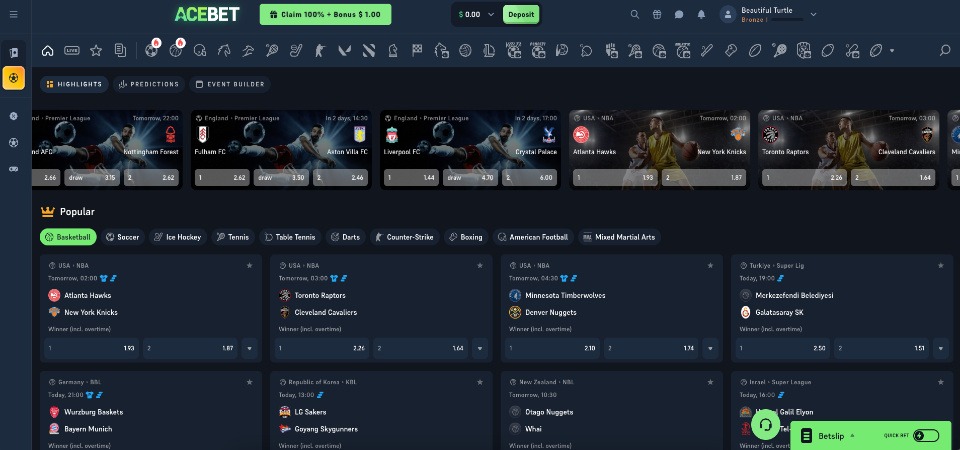Go to the Home icon
This screenshot has height=450, width=960.
[x=48, y=51]
